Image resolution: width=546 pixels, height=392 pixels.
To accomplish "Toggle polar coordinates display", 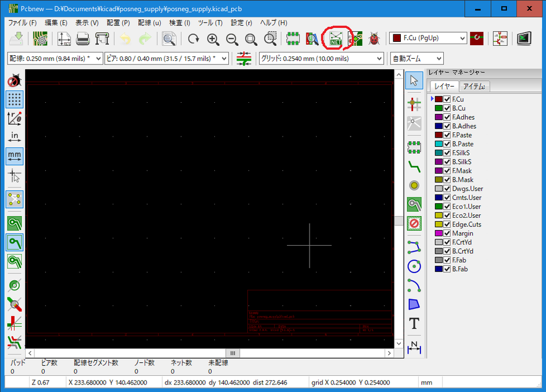I will (x=15, y=118).
